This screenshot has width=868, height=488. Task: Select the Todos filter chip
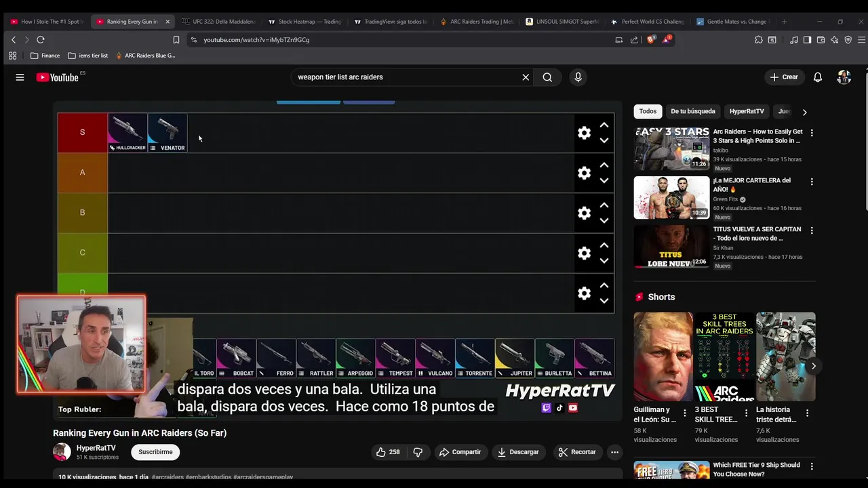coord(648,111)
